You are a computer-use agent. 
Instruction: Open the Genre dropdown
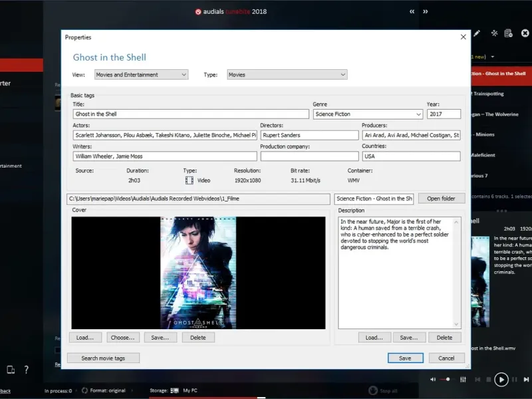pyautogui.click(x=368, y=114)
